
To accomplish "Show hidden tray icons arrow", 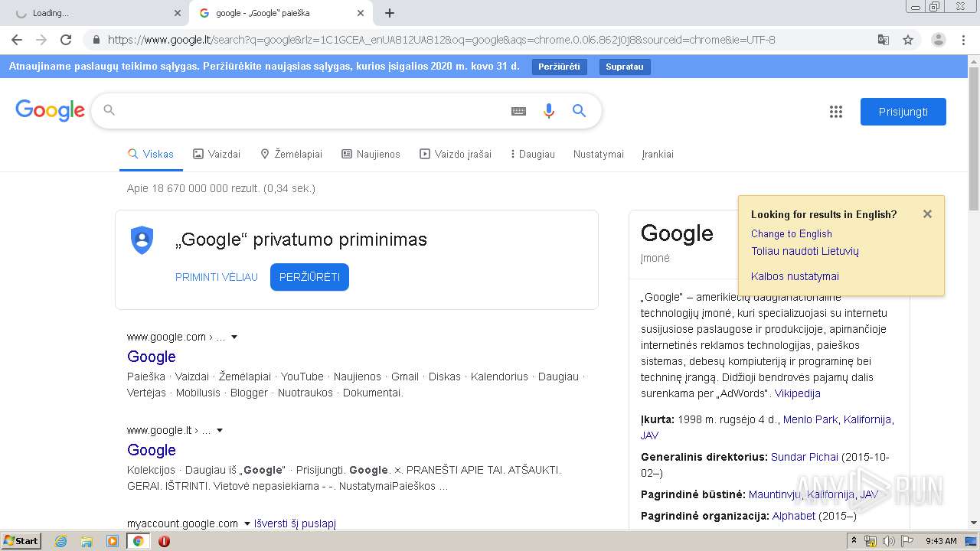I will [854, 541].
